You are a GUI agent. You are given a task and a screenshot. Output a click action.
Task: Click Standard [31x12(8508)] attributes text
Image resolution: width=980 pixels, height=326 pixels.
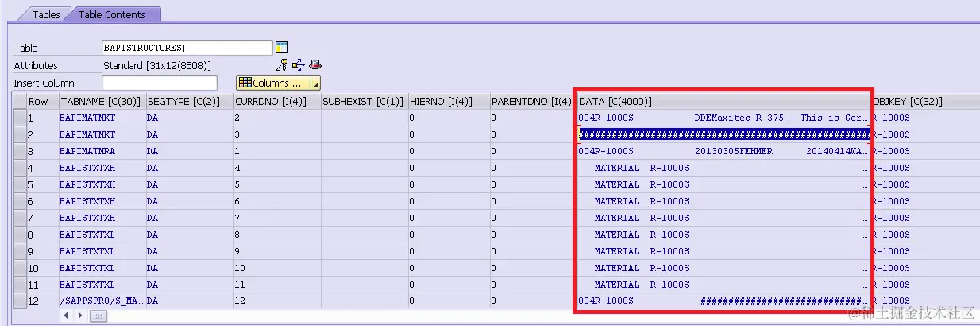pyautogui.click(x=157, y=65)
